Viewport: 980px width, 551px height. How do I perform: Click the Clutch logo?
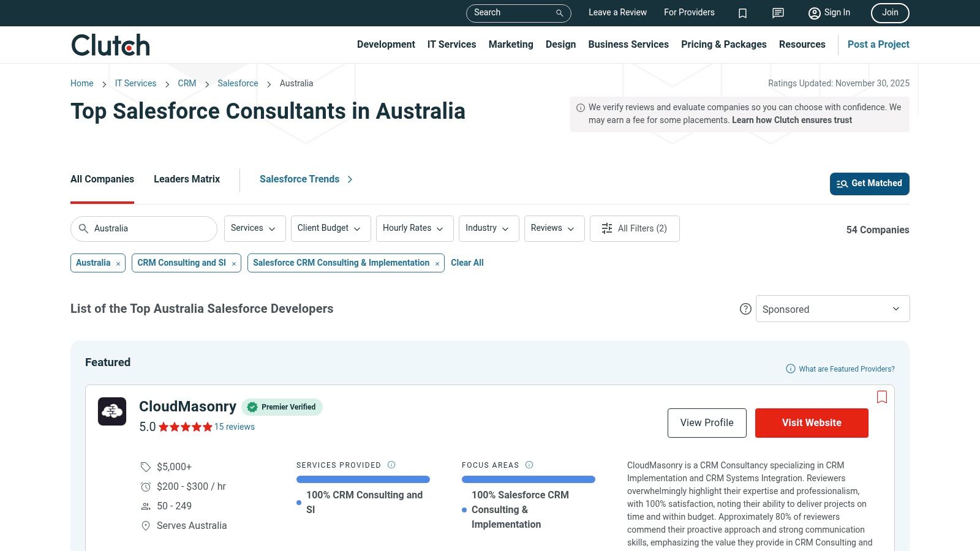[110, 44]
